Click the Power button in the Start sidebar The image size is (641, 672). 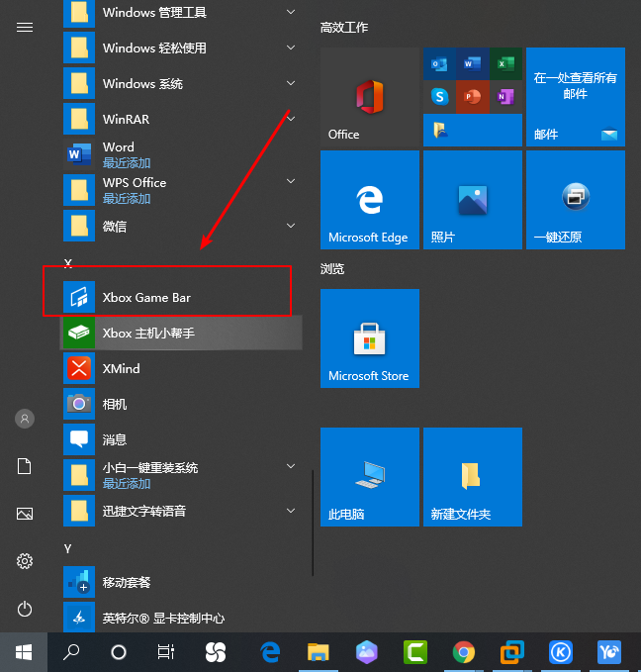(x=25, y=609)
